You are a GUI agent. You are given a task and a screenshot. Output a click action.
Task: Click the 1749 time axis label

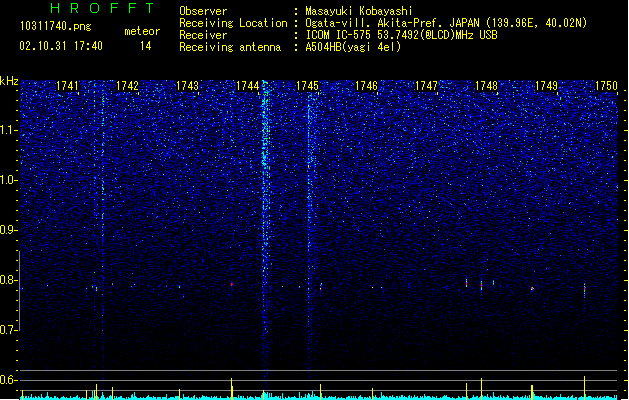coord(546,86)
